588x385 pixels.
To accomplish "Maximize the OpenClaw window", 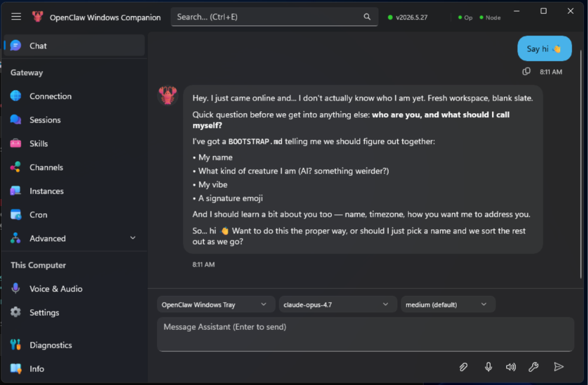I will tap(544, 11).
